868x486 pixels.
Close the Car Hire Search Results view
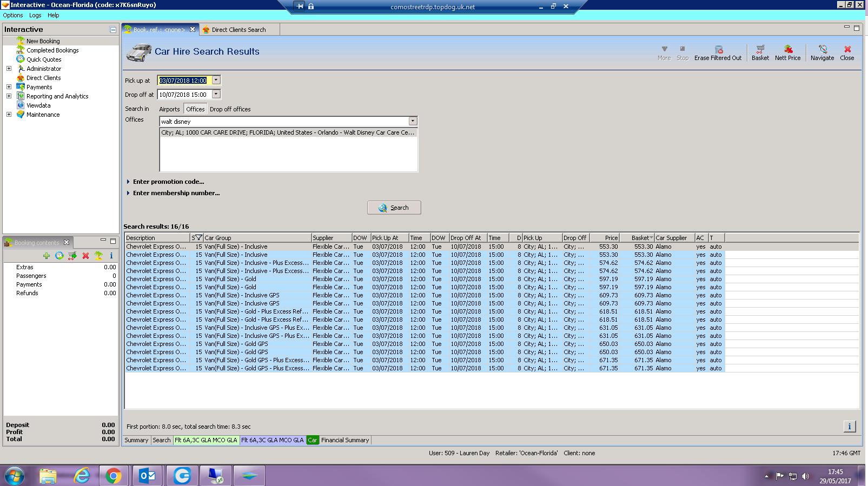tap(847, 52)
